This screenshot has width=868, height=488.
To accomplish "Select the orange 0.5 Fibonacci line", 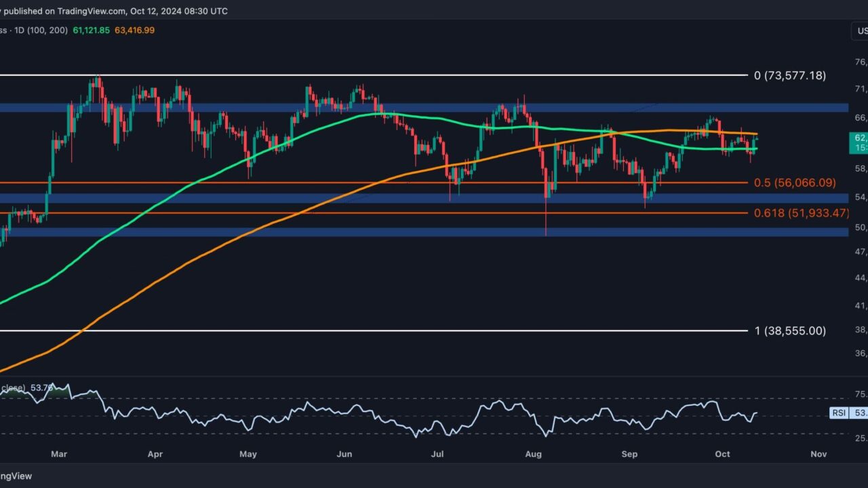I will (x=373, y=182).
